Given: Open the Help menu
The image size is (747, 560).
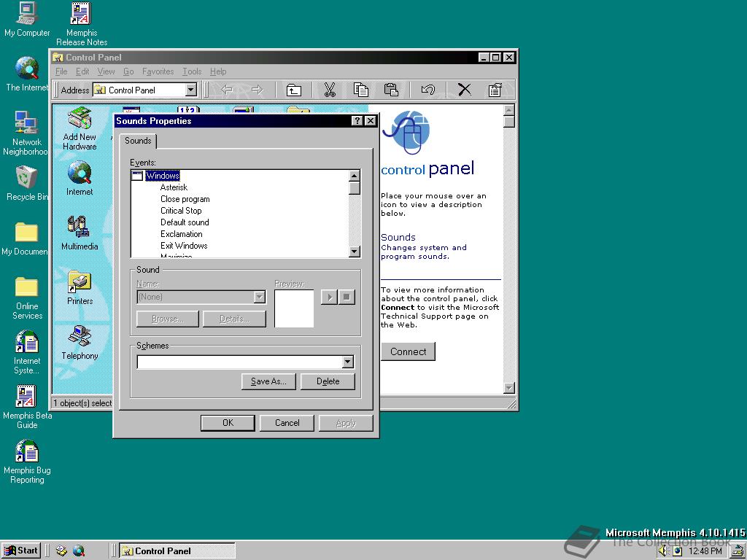Looking at the screenshot, I should 218,71.
